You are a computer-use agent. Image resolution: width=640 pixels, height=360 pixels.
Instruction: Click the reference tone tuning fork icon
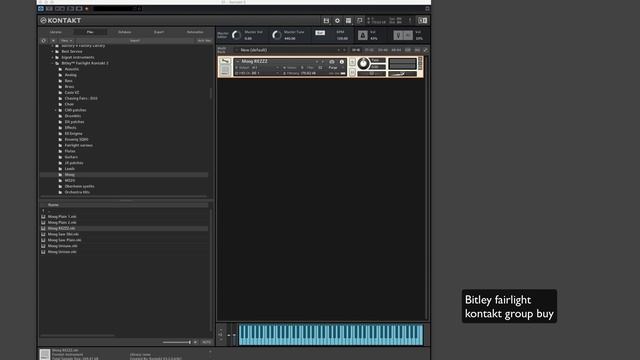pos(398,36)
